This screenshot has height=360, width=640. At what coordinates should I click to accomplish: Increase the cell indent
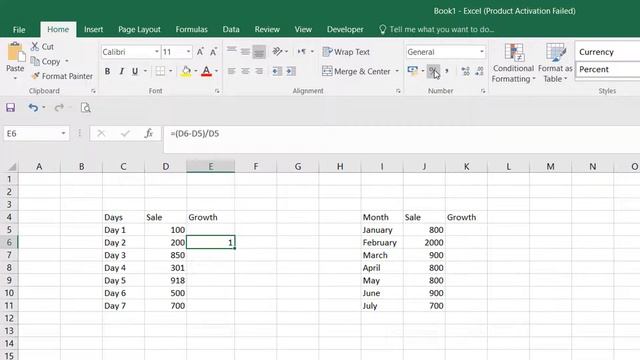click(x=291, y=71)
